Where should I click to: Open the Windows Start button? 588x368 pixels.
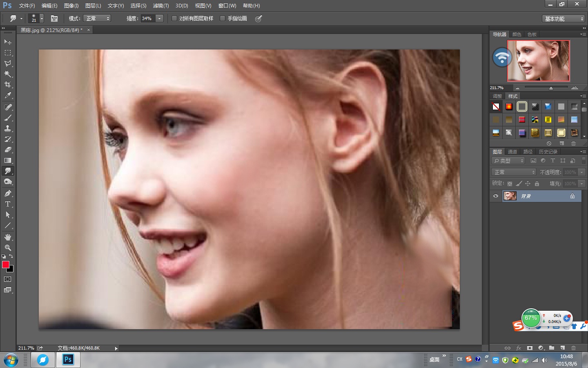click(10, 360)
